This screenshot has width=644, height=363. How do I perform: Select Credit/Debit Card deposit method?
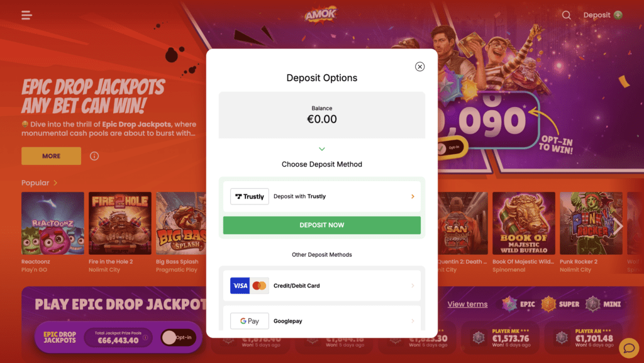pyautogui.click(x=321, y=286)
